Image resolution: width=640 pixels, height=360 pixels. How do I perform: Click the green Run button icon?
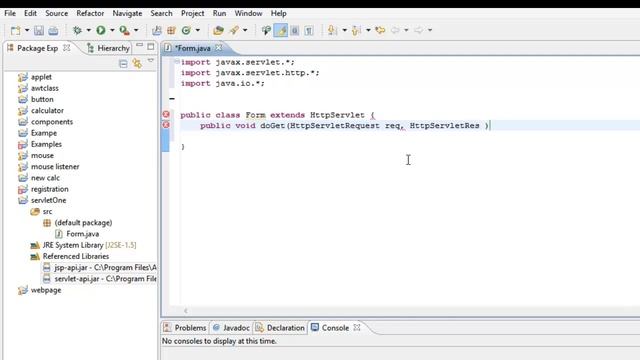tap(101, 30)
